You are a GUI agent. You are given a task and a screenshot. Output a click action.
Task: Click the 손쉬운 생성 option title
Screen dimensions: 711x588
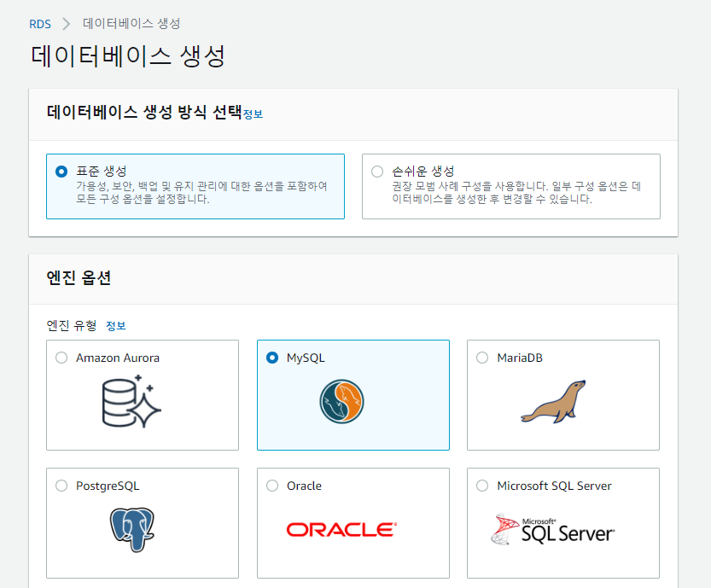[423, 171]
